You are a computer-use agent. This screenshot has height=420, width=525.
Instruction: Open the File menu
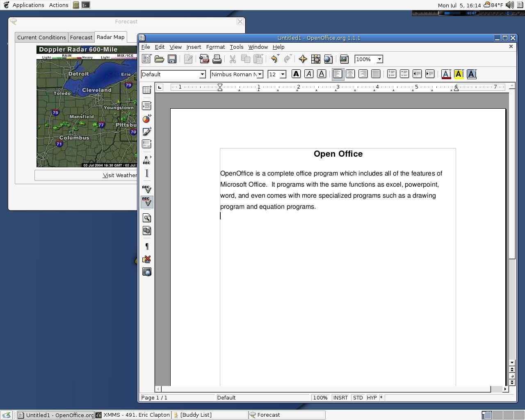pos(146,47)
